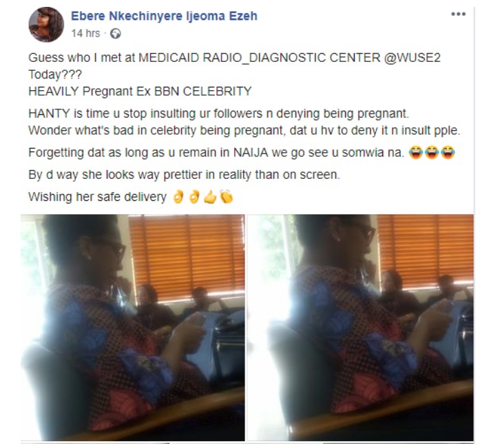Viewport: 496px width, 448px height.
Task: Click the "Wishing her safe delivery" text
Action: click(97, 198)
